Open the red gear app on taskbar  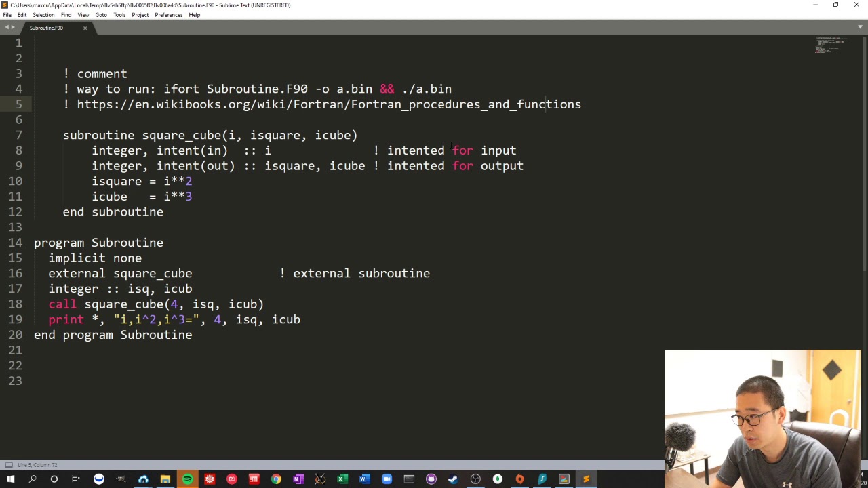pos(210,479)
